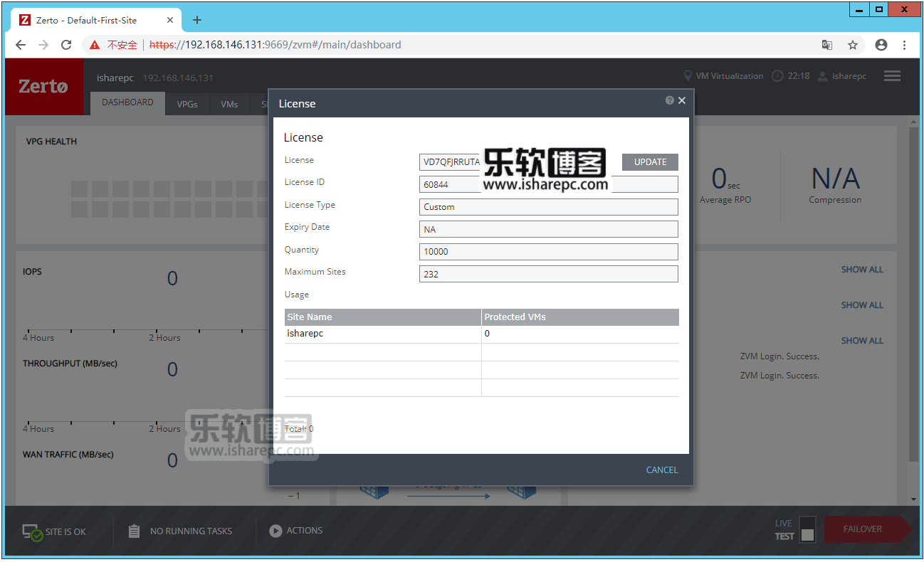The width and height of the screenshot is (924, 562).
Task: Toggle the LIVE/TEST failover switch
Action: [807, 530]
